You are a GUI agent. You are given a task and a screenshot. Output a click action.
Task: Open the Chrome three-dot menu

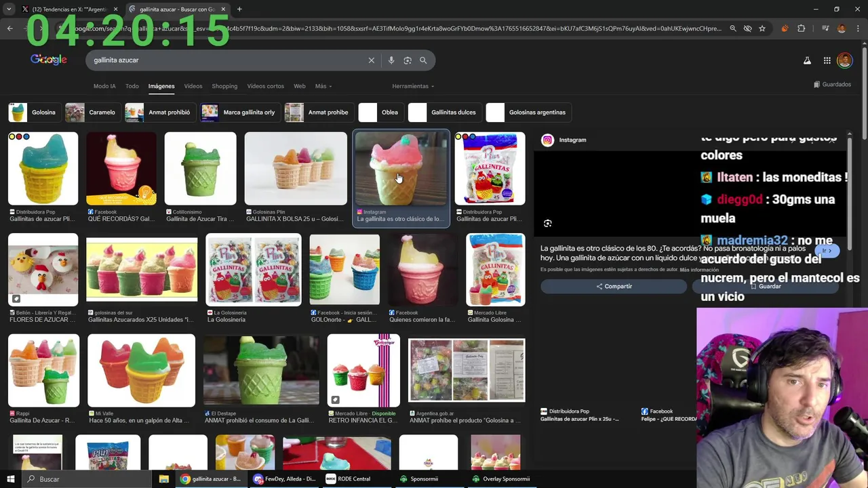[x=858, y=28]
